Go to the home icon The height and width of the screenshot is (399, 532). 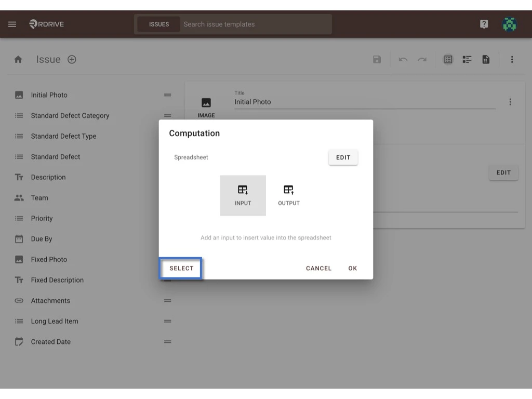[x=18, y=60]
